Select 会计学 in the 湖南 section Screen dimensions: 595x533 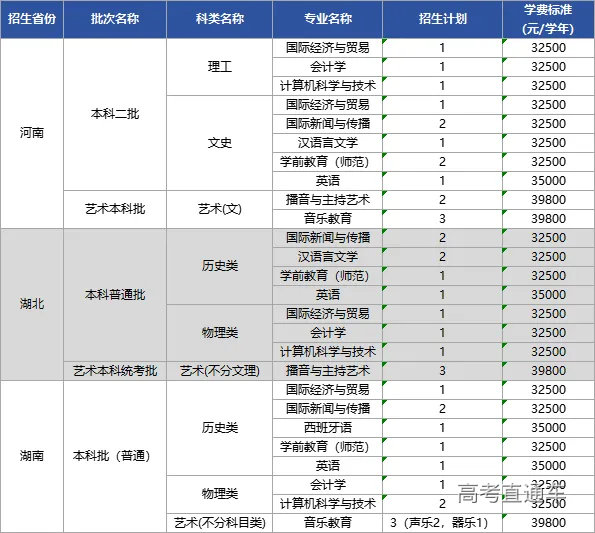[327, 485]
